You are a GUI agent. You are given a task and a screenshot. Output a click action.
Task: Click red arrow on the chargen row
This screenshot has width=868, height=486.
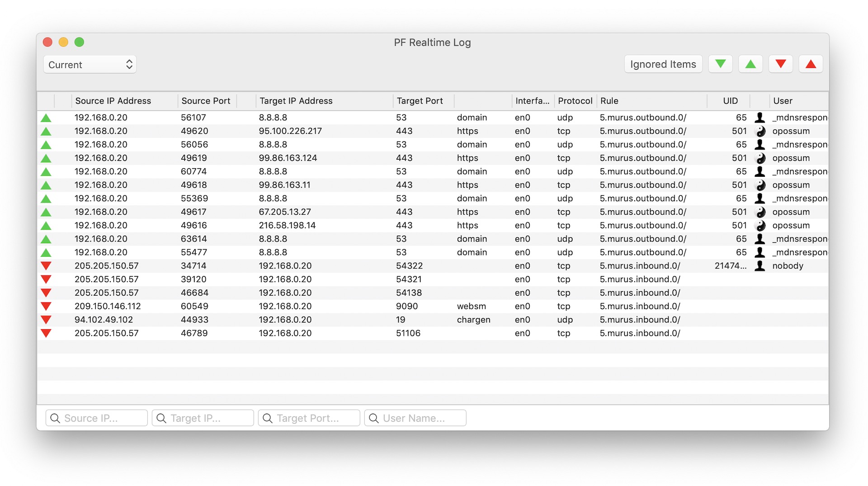[x=46, y=320]
